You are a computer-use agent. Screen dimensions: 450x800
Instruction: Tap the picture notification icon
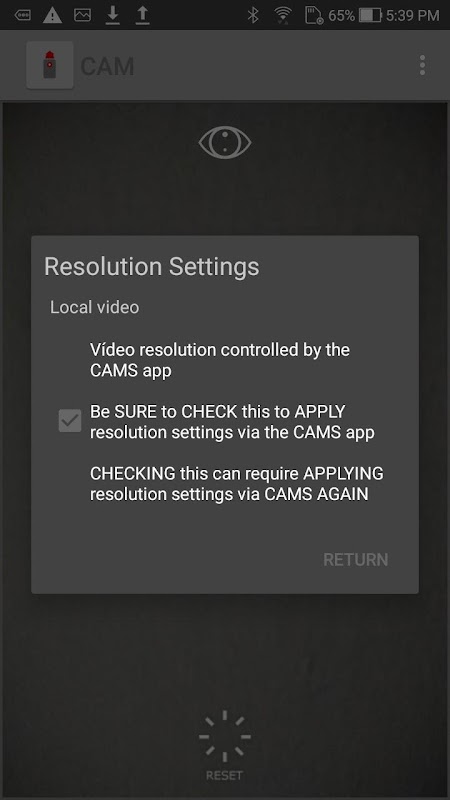[82, 15]
